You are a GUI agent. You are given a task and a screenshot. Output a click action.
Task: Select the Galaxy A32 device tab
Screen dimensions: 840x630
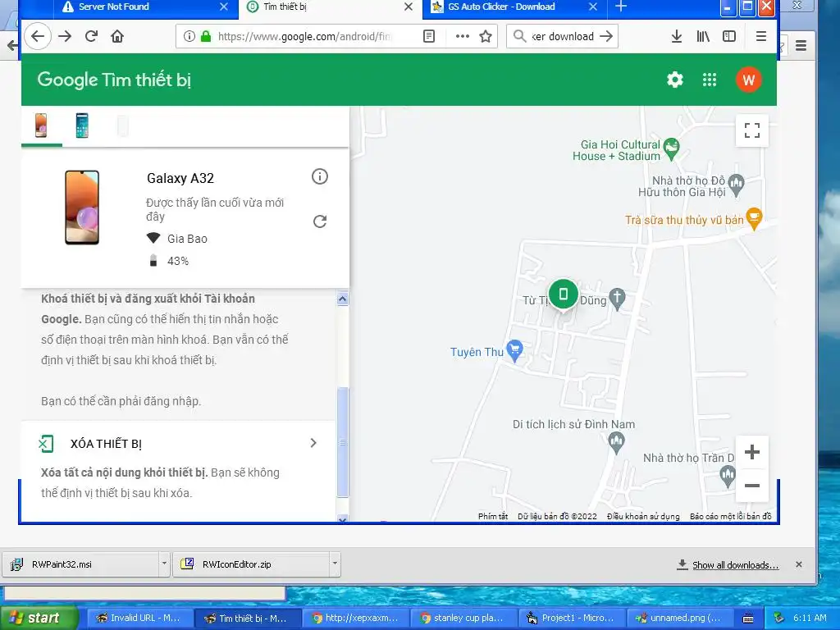[41, 126]
